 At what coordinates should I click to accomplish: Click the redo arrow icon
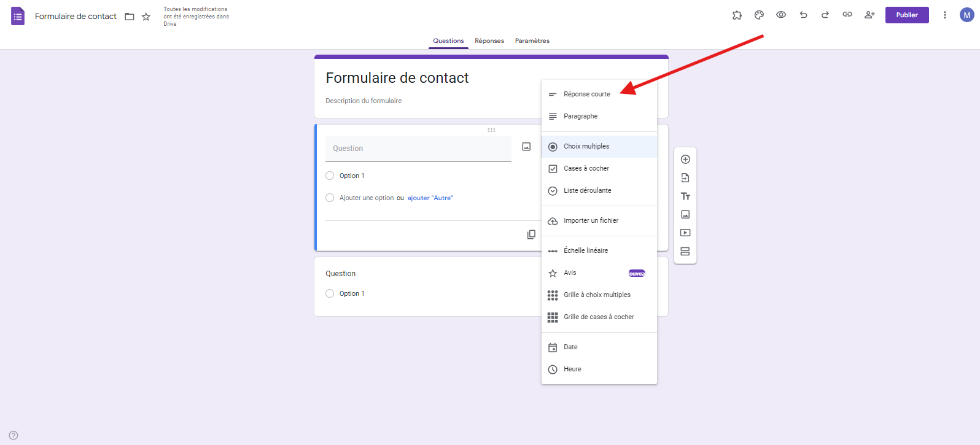click(825, 15)
